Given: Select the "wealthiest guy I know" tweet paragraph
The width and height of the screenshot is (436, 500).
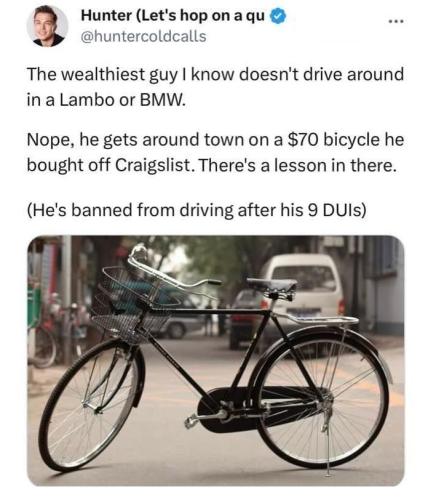Looking at the screenshot, I should click(215, 87).
